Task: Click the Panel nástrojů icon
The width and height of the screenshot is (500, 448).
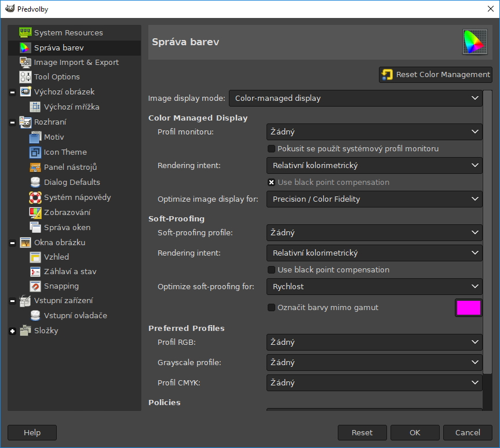Action: [x=35, y=167]
